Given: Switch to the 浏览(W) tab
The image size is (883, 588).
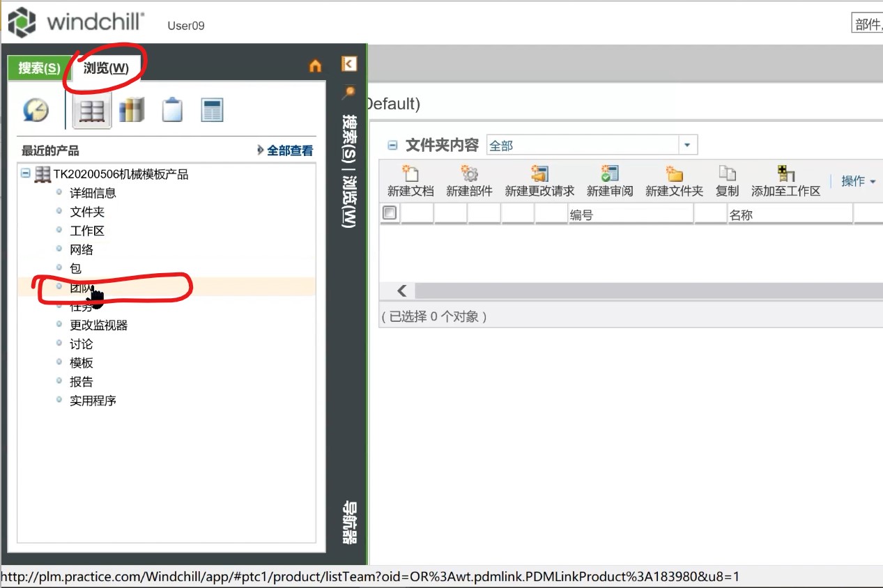Looking at the screenshot, I should coord(106,68).
